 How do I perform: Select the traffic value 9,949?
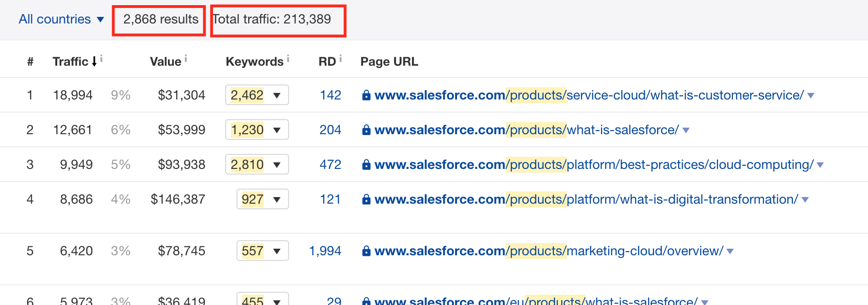tap(76, 165)
